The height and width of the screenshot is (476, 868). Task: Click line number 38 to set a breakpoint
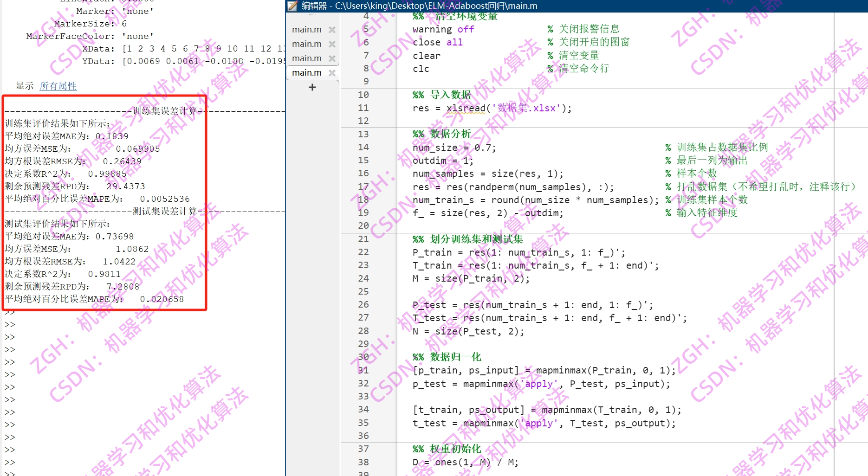(x=364, y=462)
